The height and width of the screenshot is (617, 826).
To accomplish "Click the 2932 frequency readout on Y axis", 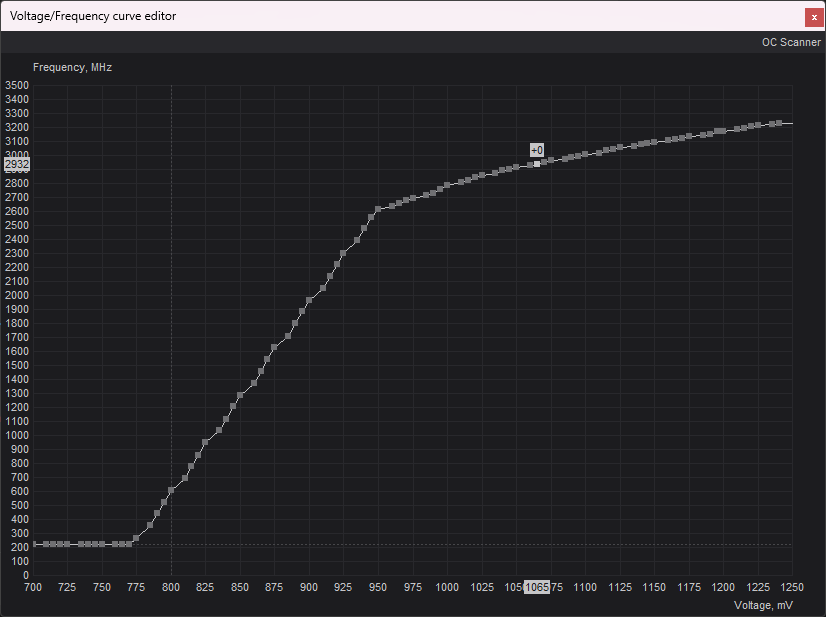I will coord(17,164).
